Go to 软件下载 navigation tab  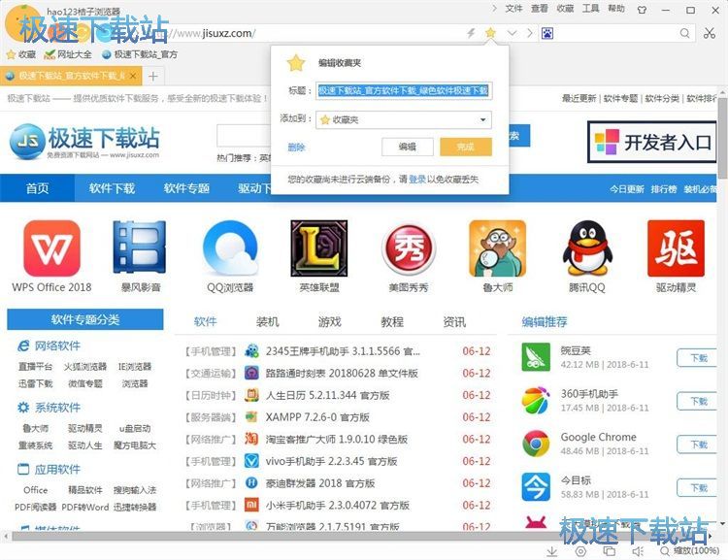[x=112, y=188]
